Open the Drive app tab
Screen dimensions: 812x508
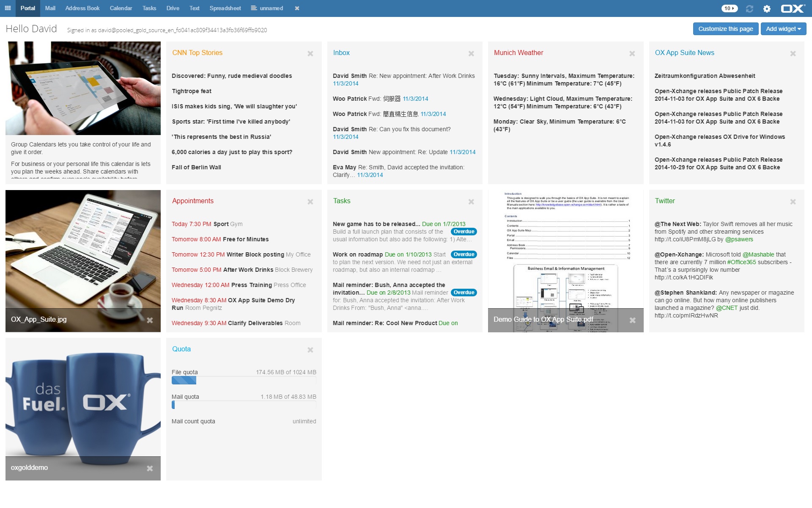click(173, 8)
